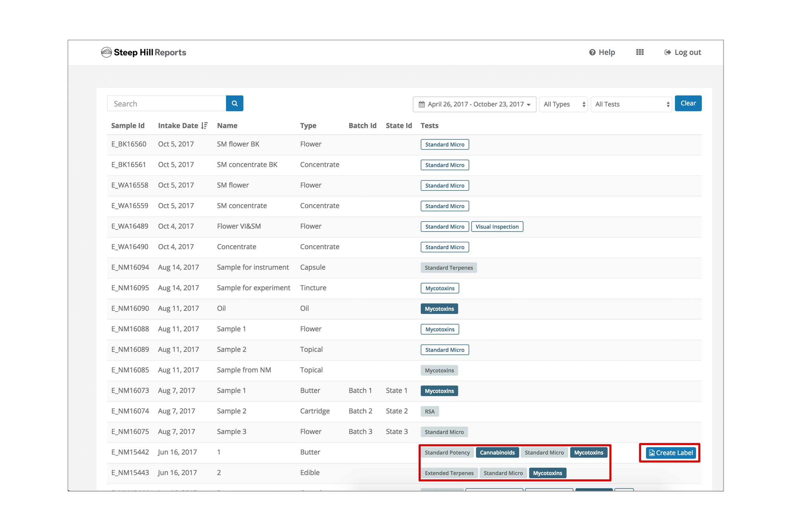This screenshot has height=518, width=812.
Task: Clear the filters with Clear button
Action: [688, 103]
